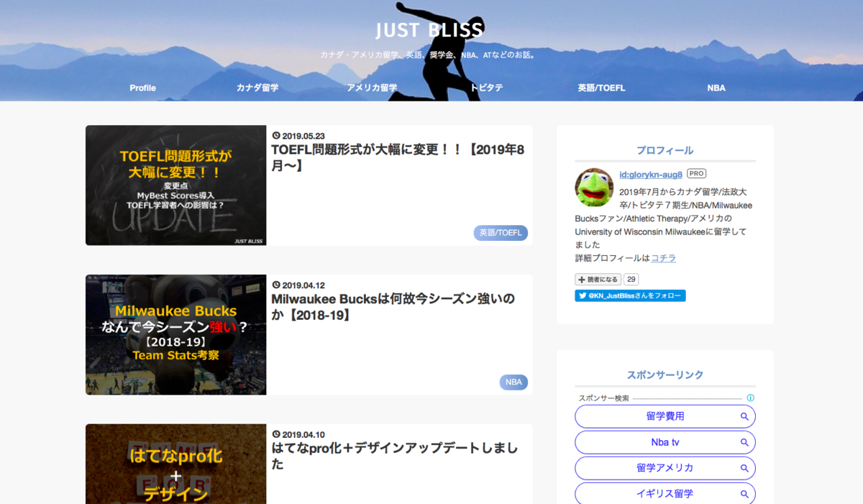Click the 2019.04.10 post date
Viewport: 863px width, 504px height.
[303, 434]
